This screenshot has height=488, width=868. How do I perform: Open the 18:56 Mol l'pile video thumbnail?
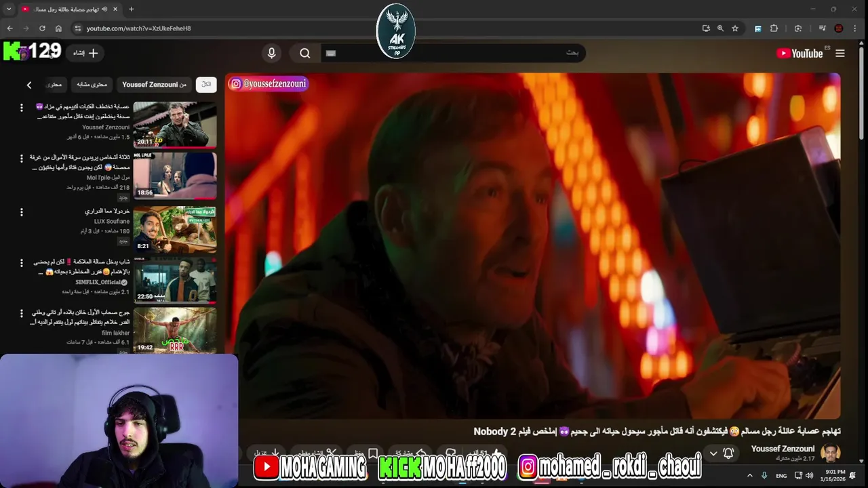(175, 176)
